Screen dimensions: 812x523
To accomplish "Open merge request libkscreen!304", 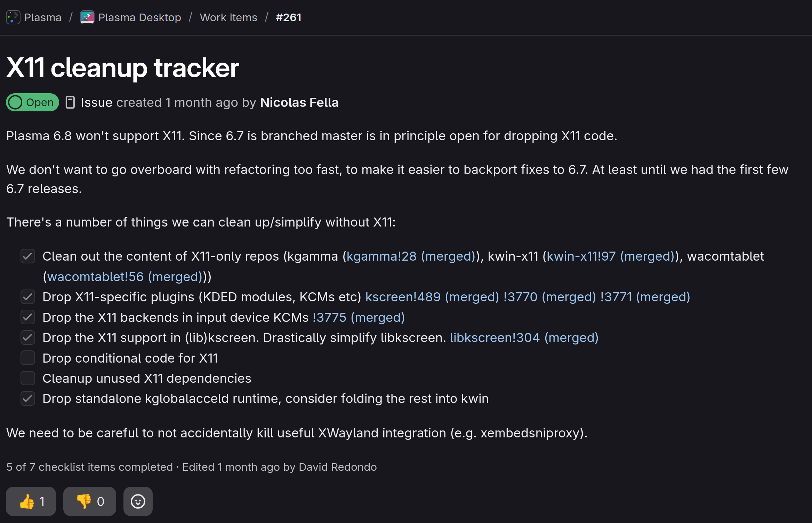I will (524, 338).
